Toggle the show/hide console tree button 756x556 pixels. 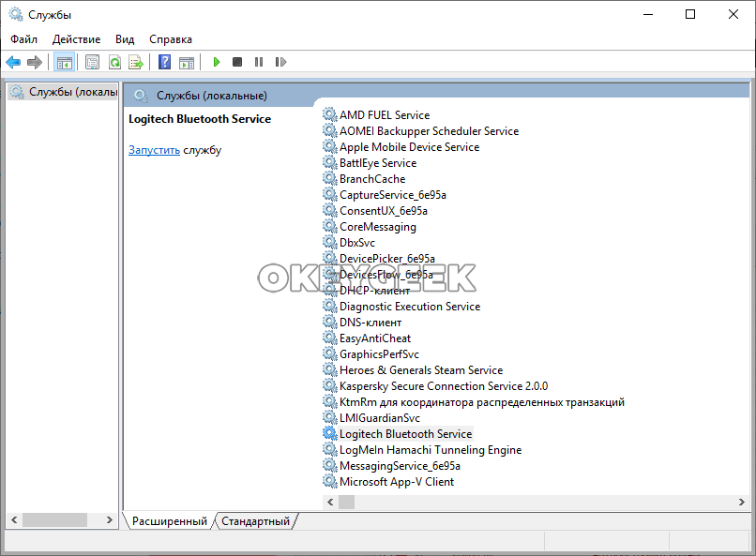coord(64,62)
